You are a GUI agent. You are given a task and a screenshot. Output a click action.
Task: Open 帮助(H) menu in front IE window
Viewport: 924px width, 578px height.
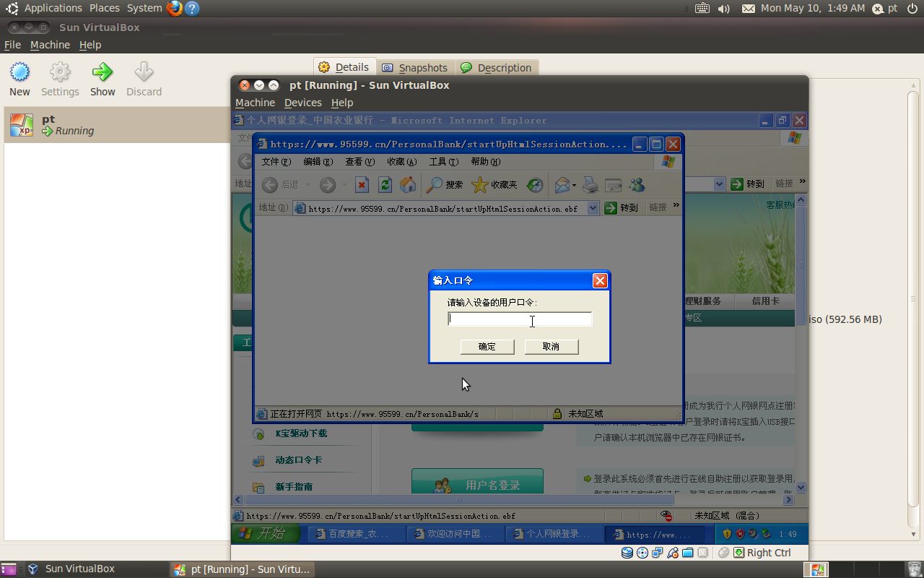tap(485, 162)
